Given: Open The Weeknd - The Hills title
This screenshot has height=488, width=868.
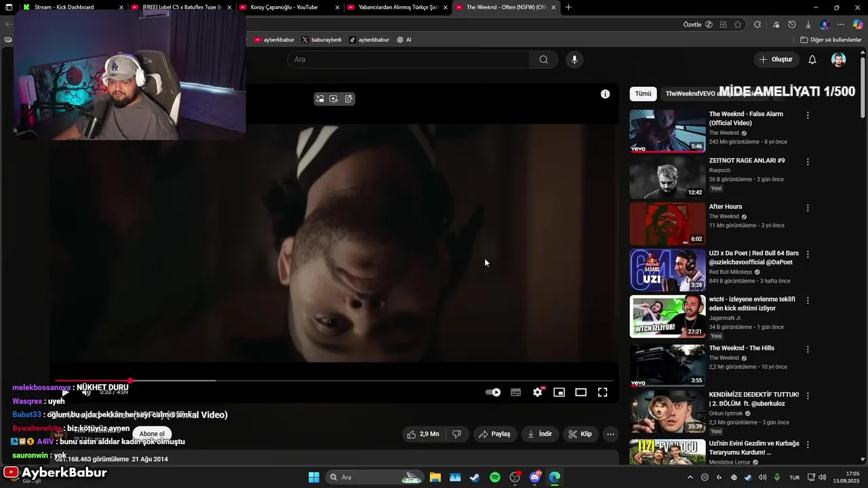Looking at the screenshot, I should coord(741,348).
